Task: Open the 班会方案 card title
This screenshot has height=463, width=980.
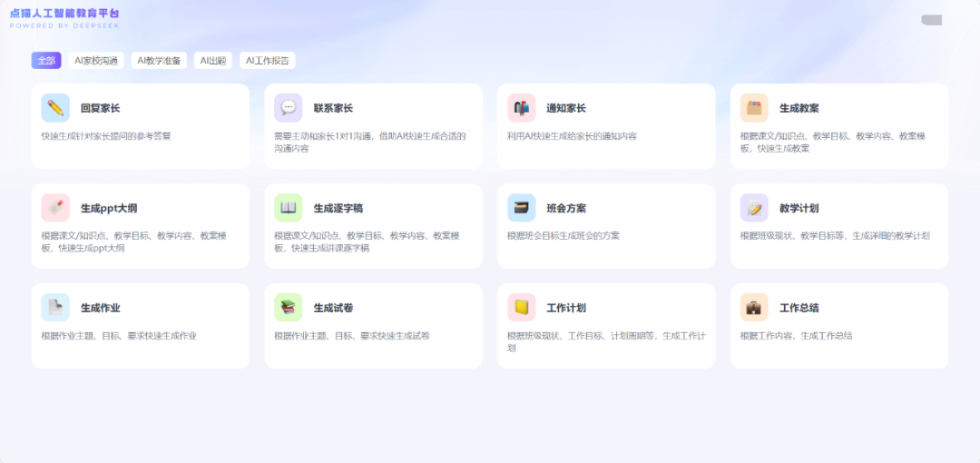Action: click(x=566, y=209)
